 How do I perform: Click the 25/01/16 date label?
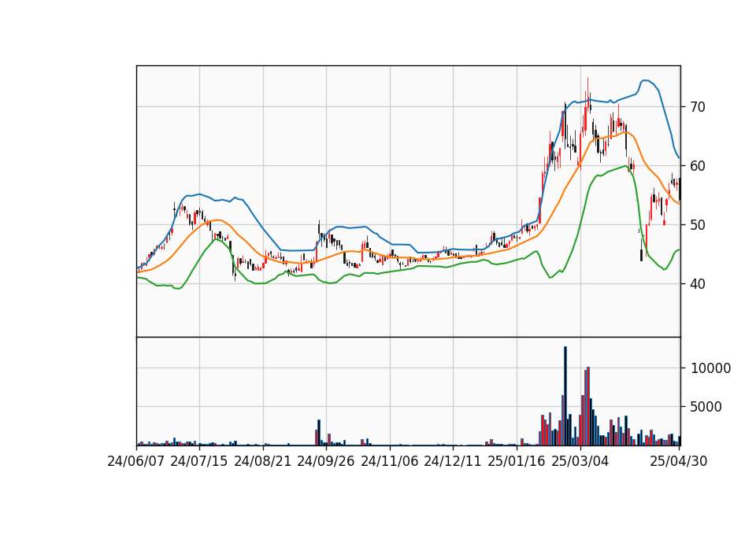(517, 461)
